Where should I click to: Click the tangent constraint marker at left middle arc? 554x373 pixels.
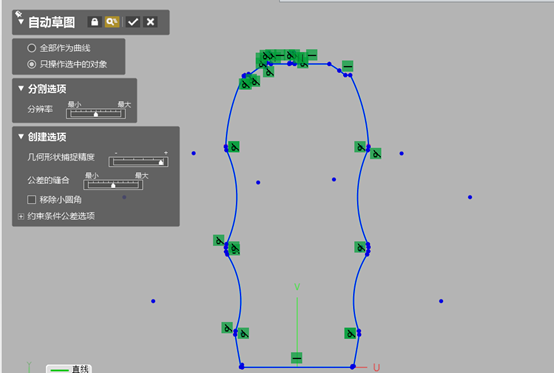tap(234, 147)
